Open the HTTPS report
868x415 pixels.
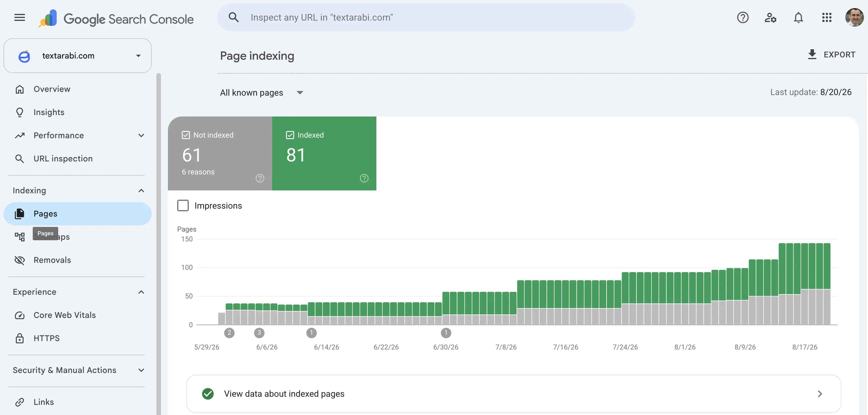click(x=78, y=338)
